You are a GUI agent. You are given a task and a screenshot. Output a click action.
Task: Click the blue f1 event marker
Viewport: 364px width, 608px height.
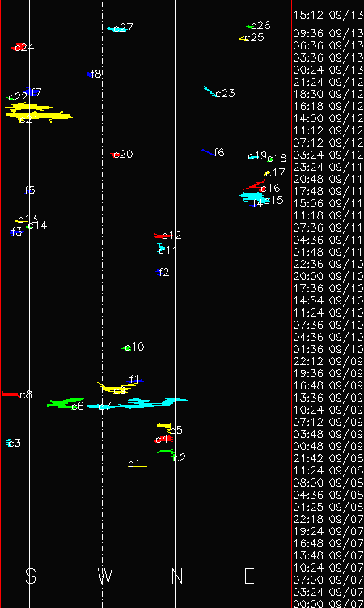coord(137,381)
